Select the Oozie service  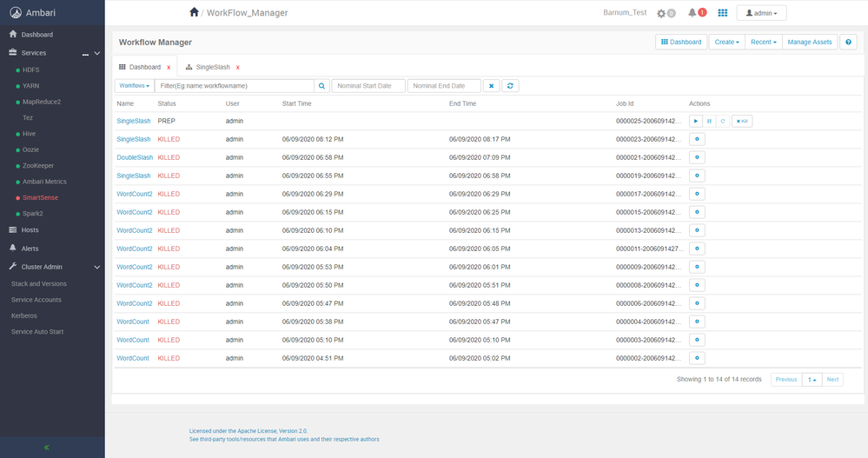coord(30,149)
